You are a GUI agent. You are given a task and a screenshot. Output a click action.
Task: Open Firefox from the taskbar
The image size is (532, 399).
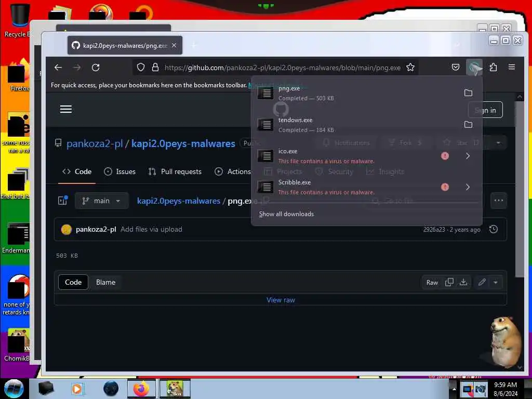[141, 389]
